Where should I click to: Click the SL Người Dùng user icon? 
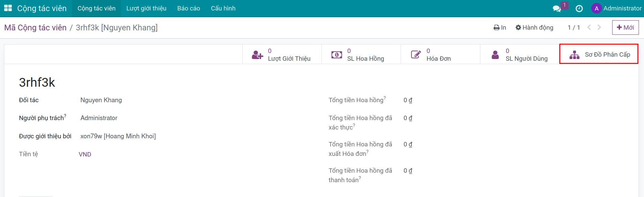coord(495,55)
